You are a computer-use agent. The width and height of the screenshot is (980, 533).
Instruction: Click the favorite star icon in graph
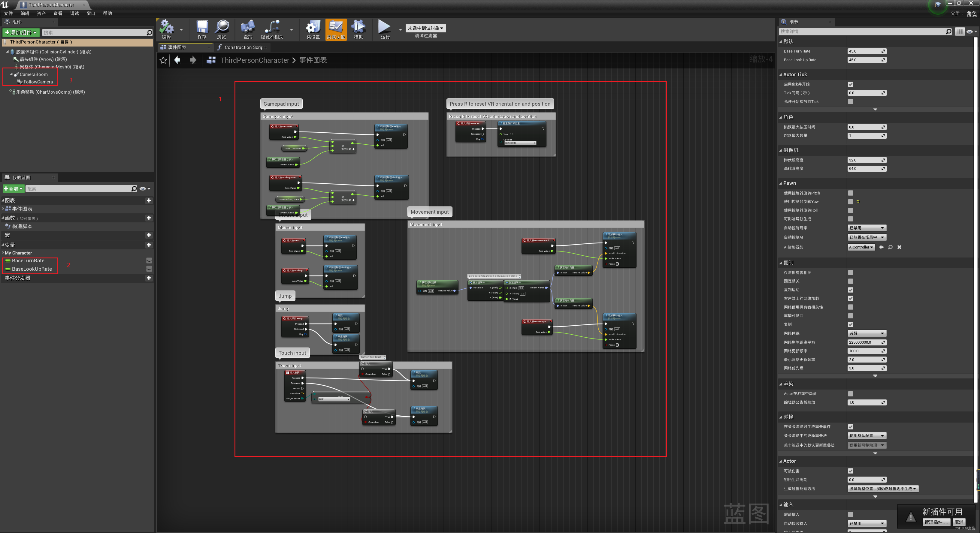(x=163, y=60)
